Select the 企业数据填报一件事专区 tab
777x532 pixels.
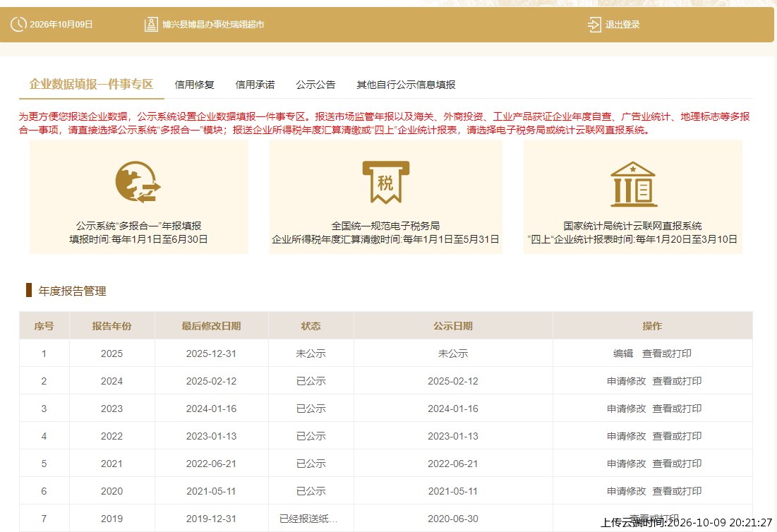click(91, 84)
